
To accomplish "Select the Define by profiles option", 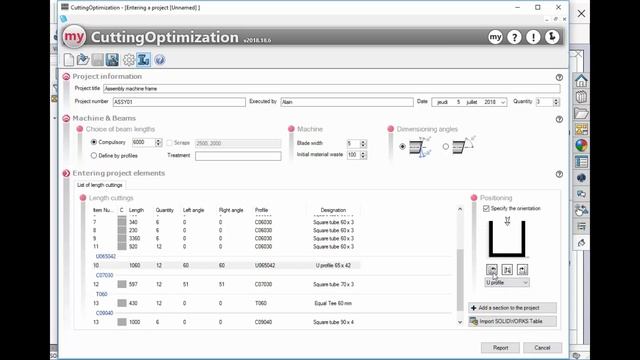I will click(94, 156).
